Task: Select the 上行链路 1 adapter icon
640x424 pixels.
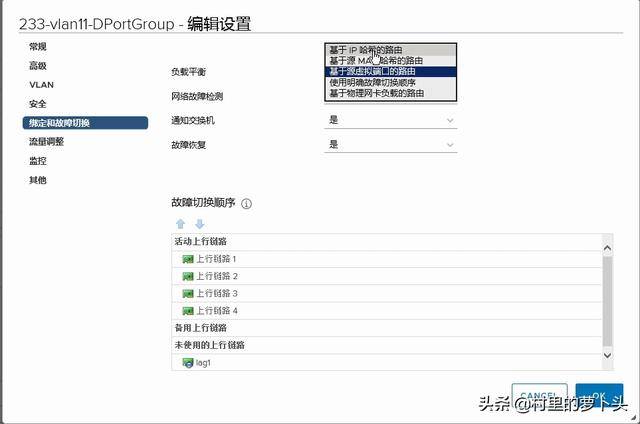Action: (187, 259)
